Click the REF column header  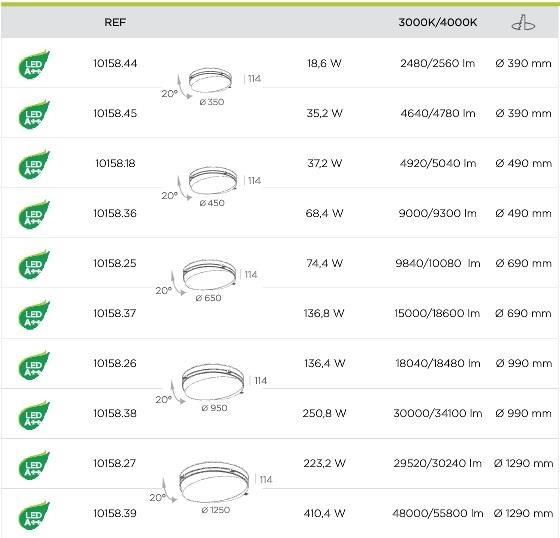[x=115, y=23]
